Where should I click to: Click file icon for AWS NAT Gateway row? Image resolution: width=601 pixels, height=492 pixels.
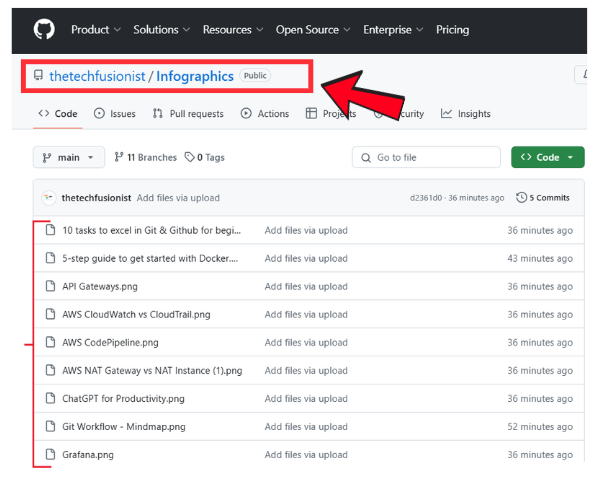click(x=50, y=370)
